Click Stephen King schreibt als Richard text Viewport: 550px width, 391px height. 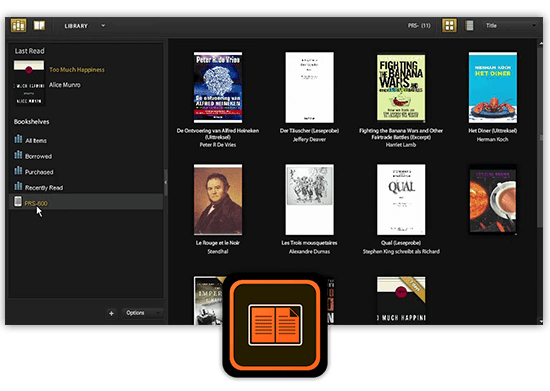click(401, 251)
